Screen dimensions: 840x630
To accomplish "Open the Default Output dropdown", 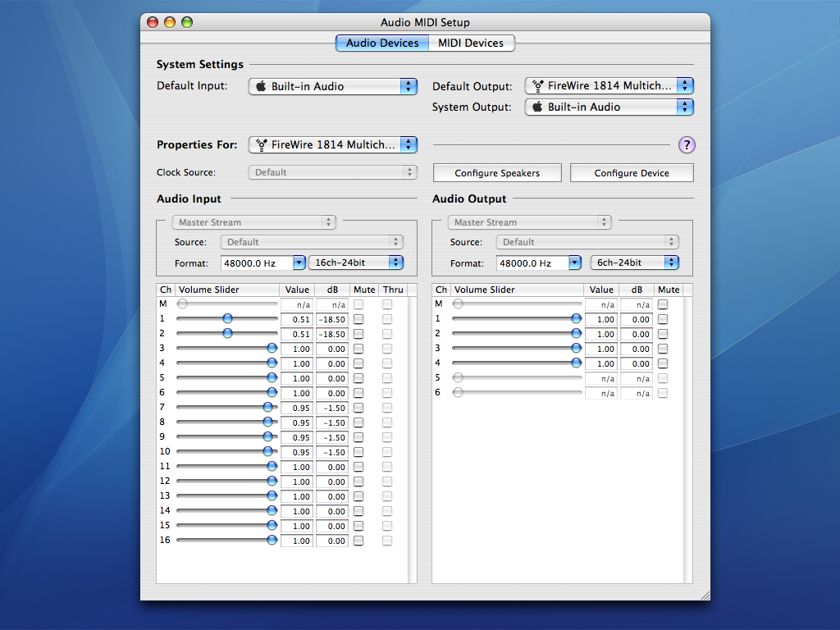I will click(x=609, y=85).
